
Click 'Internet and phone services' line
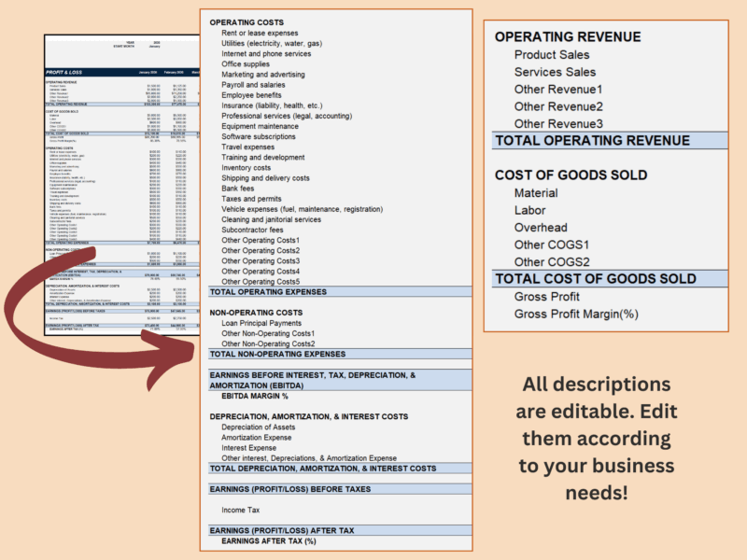pos(266,54)
